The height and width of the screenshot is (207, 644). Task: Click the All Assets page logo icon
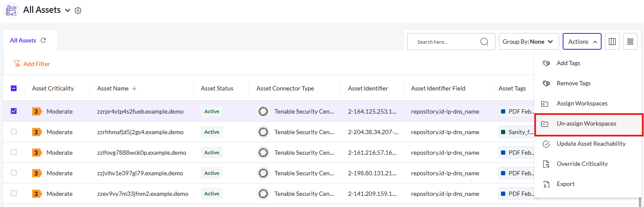click(12, 10)
